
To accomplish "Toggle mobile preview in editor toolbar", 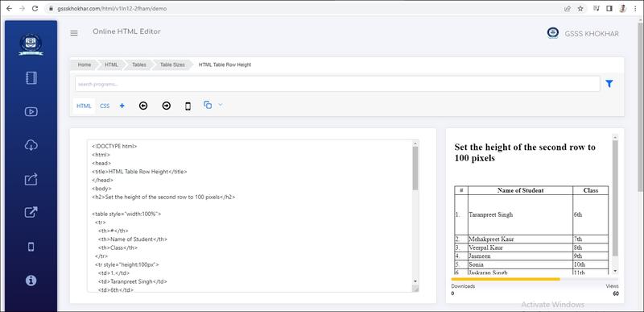I will (x=188, y=106).
